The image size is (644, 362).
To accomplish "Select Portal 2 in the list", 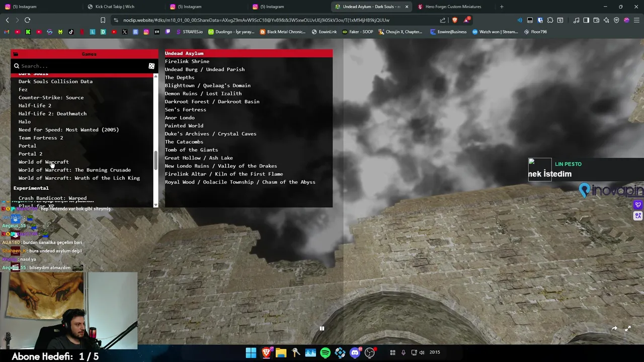I will [x=30, y=154].
